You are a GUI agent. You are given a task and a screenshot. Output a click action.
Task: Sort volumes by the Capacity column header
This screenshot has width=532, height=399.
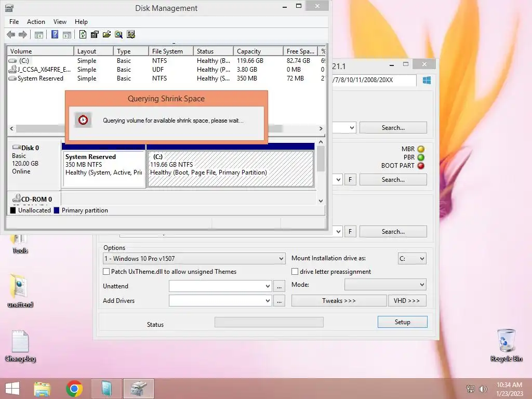pos(258,51)
